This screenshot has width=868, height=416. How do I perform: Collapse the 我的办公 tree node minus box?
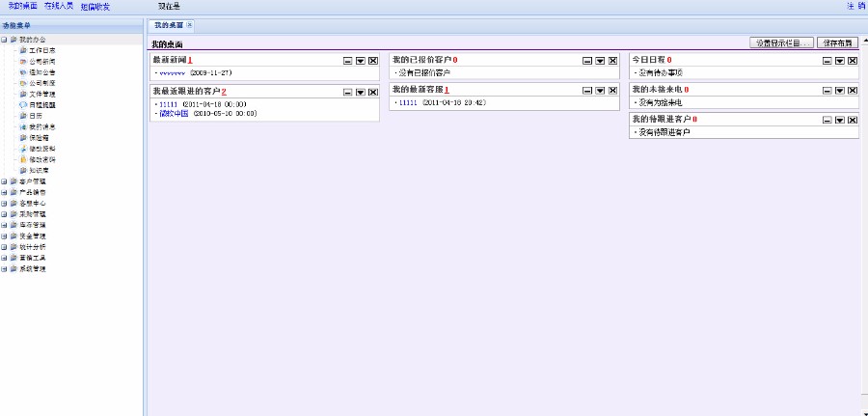(x=5, y=40)
